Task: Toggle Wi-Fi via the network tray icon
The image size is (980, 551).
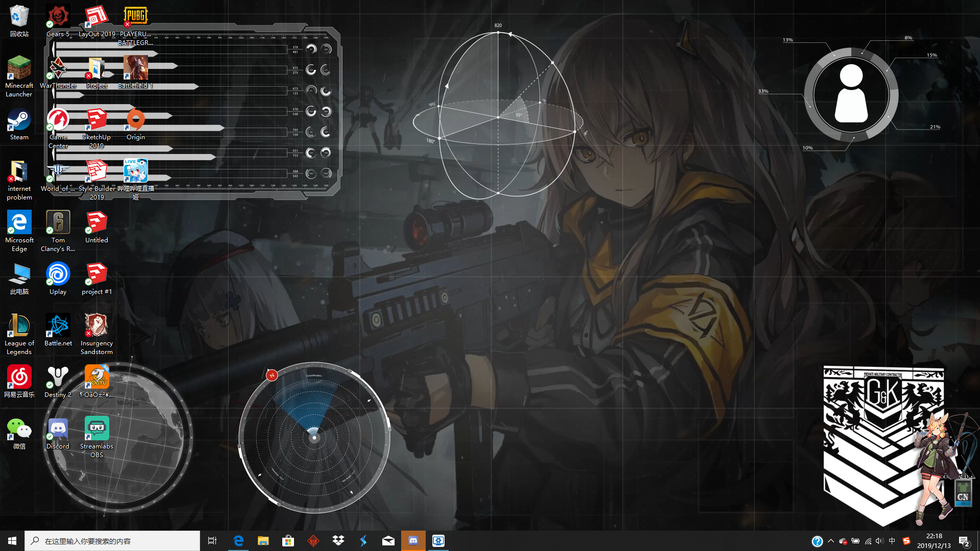Action: (x=867, y=540)
